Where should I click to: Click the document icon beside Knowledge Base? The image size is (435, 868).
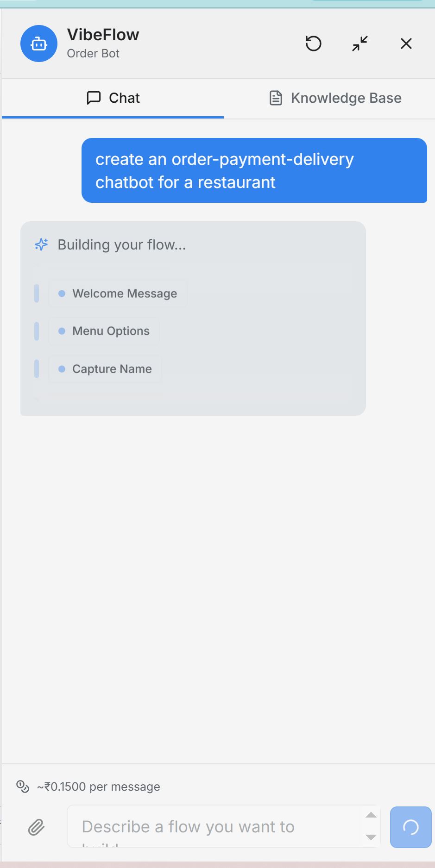click(x=276, y=98)
